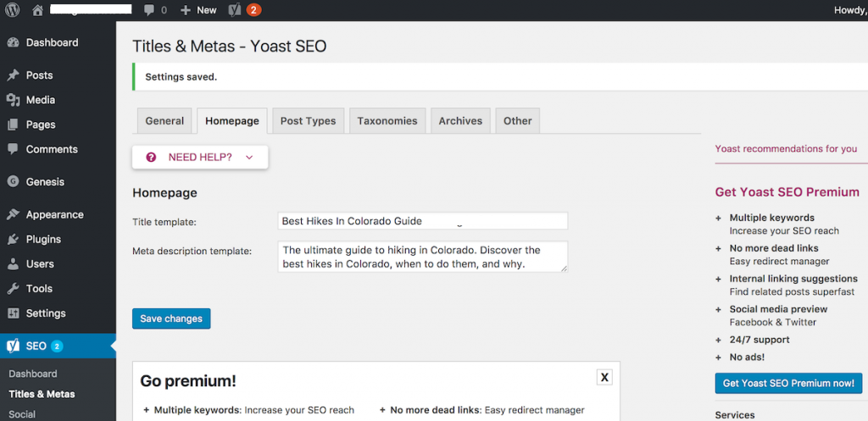
Task: Close the Go premium banner
Action: point(604,377)
